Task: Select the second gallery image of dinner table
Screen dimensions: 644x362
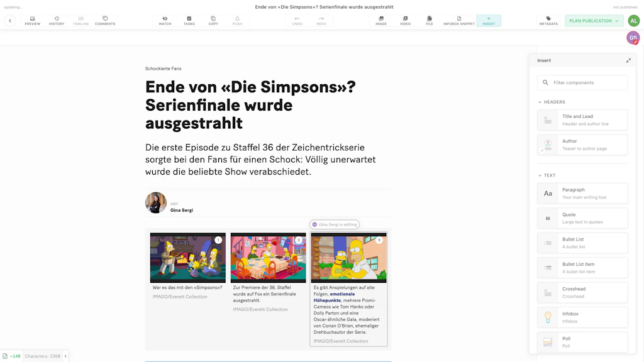Action: tap(268, 258)
